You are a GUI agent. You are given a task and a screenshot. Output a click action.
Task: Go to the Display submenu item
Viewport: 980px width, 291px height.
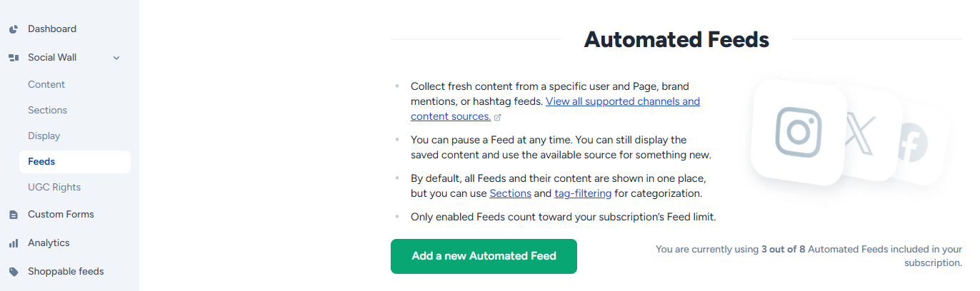pyautogui.click(x=44, y=136)
